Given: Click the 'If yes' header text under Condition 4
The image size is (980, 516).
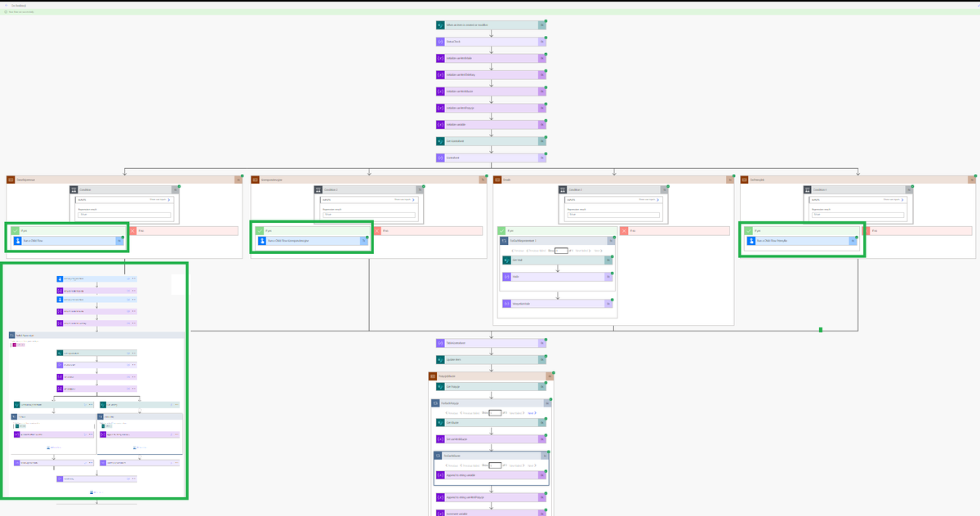Looking at the screenshot, I should click(758, 231).
